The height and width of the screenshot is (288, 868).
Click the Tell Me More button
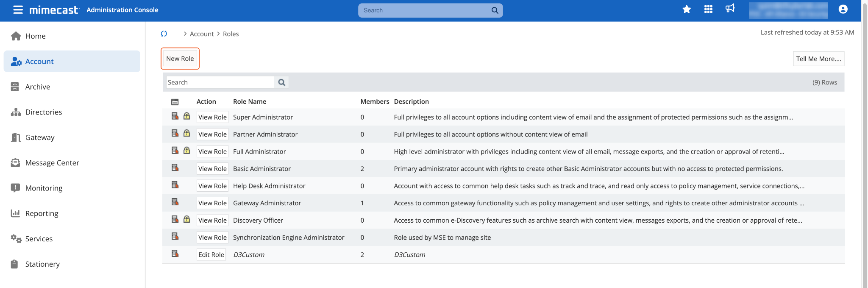click(x=818, y=59)
